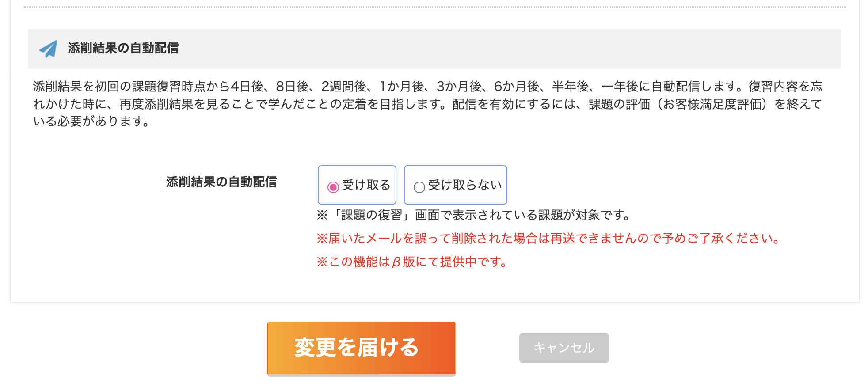Click the paper plane icon beside 添削結果の自動配信 header

click(x=49, y=49)
